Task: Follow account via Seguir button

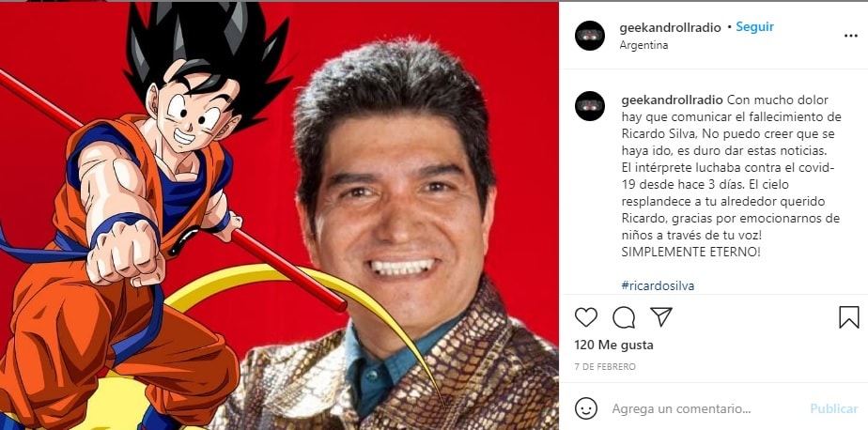Action: pyautogui.click(x=754, y=27)
